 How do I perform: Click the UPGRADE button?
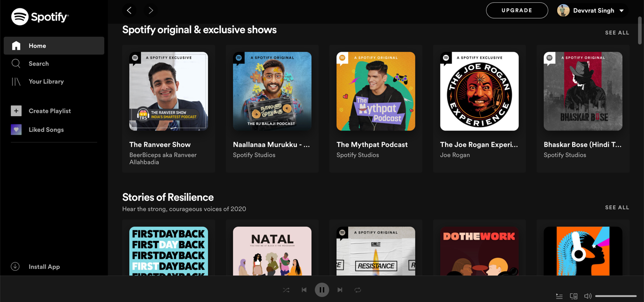tap(517, 10)
